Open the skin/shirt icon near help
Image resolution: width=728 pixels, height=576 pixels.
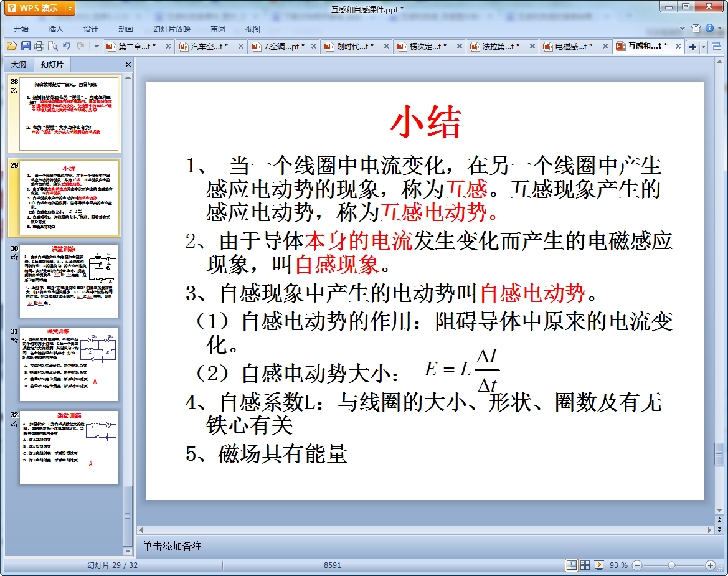point(696,28)
